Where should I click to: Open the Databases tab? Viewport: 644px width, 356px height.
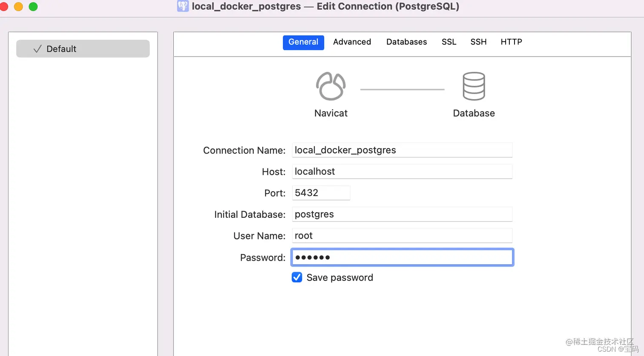pyautogui.click(x=406, y=42)
